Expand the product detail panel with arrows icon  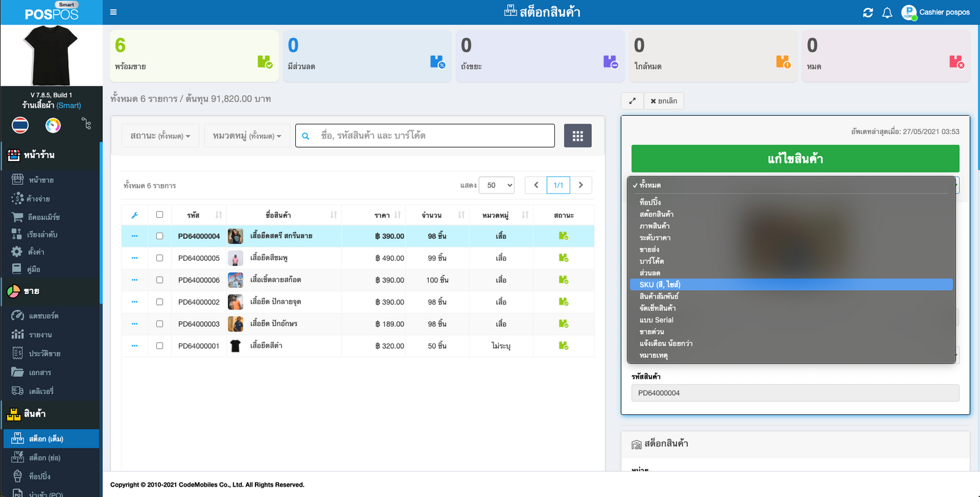click(x=632, y=101)
